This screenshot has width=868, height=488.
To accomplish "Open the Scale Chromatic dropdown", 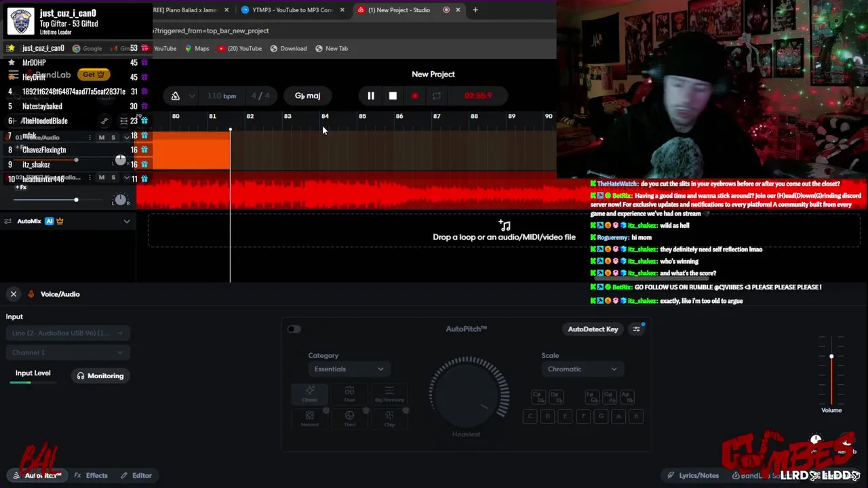I will click(x=583, y=369).
